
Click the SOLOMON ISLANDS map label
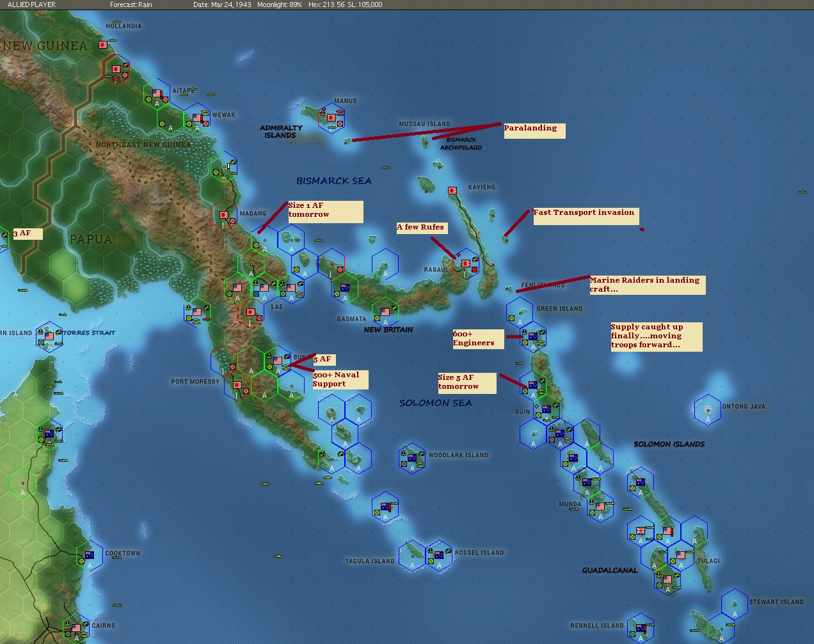coord(669,444)
